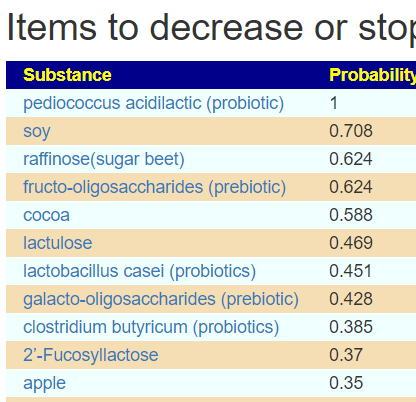Sort by the Probability column header
The image size is (416, 402).
click(372, 75)
